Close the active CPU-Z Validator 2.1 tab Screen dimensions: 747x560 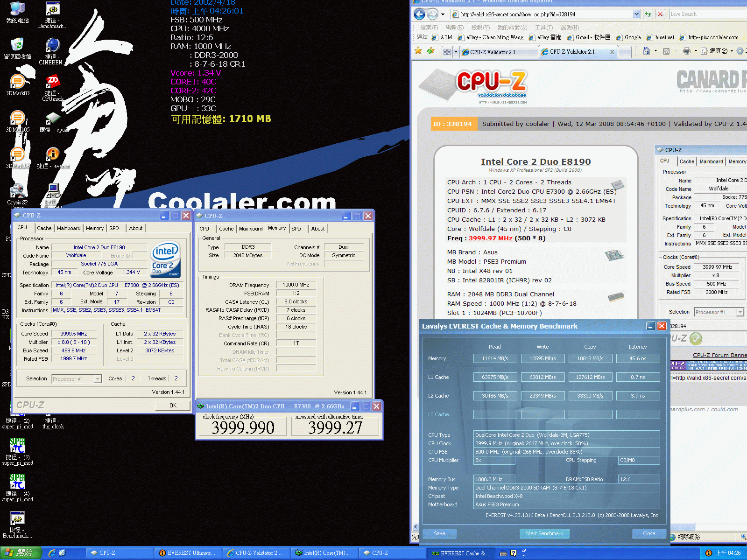[x=612, y=52]
